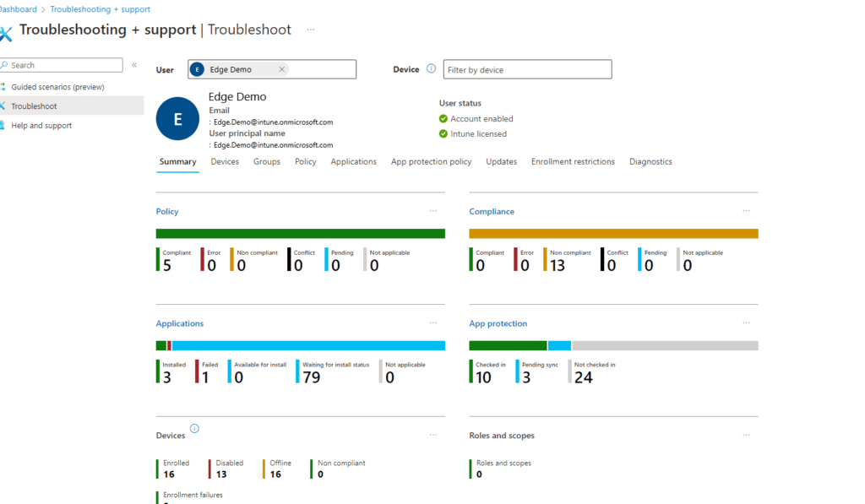Open App protection card ellipsis menu

pos(746,322)
